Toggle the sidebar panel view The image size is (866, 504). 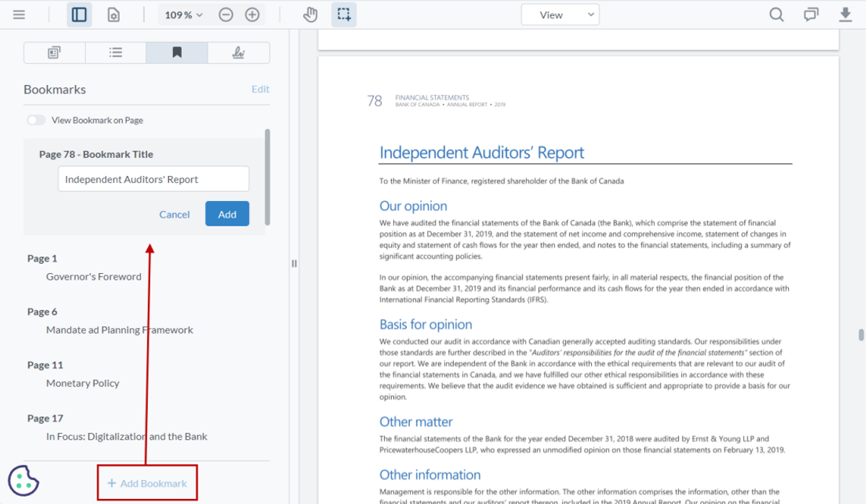click(x=79, y=14)
